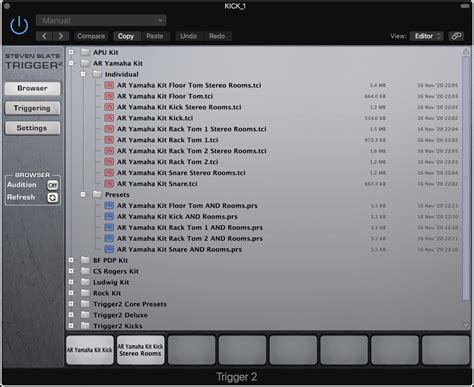Select AR Yamaha Kit Kick sample slot
Viewport: 474px width, 387px height.
coord(90,350)
